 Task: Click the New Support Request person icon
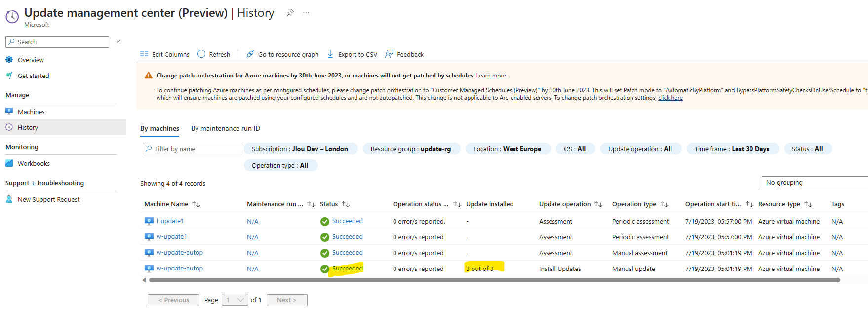[x=9, y=199]
